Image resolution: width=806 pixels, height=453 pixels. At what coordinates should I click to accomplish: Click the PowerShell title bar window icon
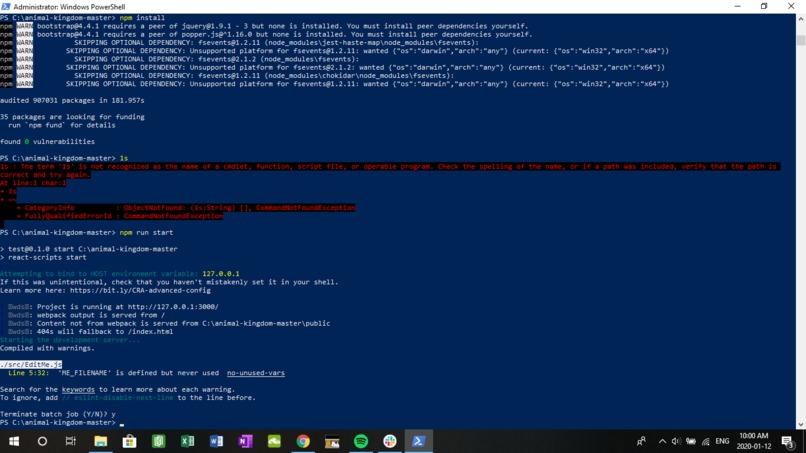point(6,7)
